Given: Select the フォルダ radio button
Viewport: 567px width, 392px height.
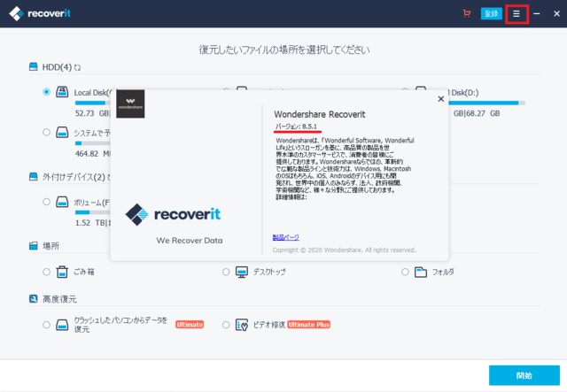Looking at the screenshot, I should point(405,272).
